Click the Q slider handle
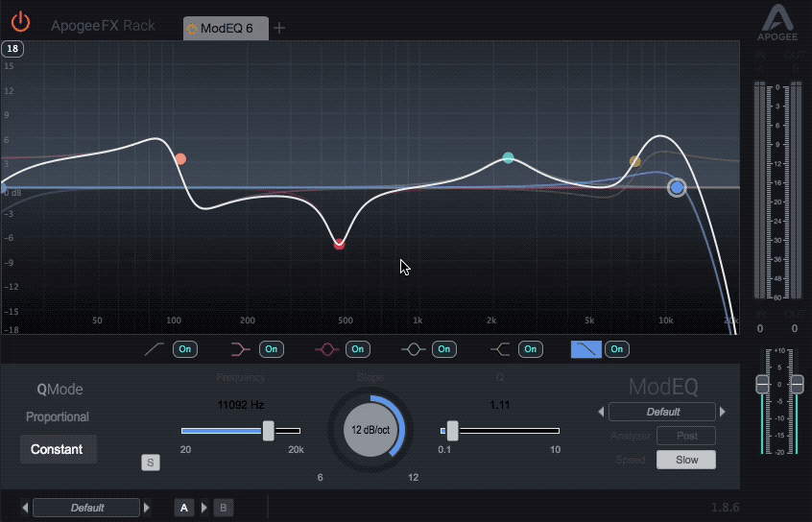The width and height of the screenshot is (812, 522). [x=453, y=431]
